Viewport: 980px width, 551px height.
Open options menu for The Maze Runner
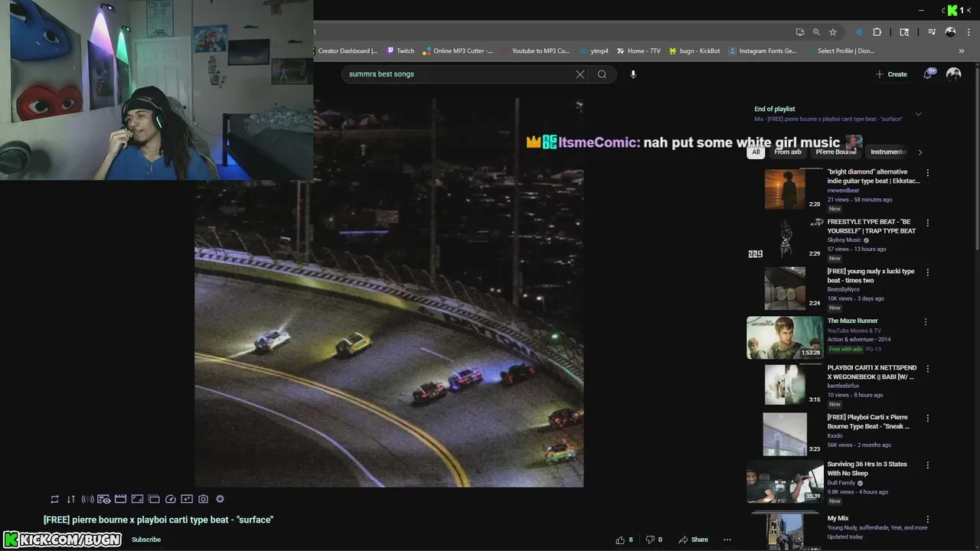tap(926, 322)
